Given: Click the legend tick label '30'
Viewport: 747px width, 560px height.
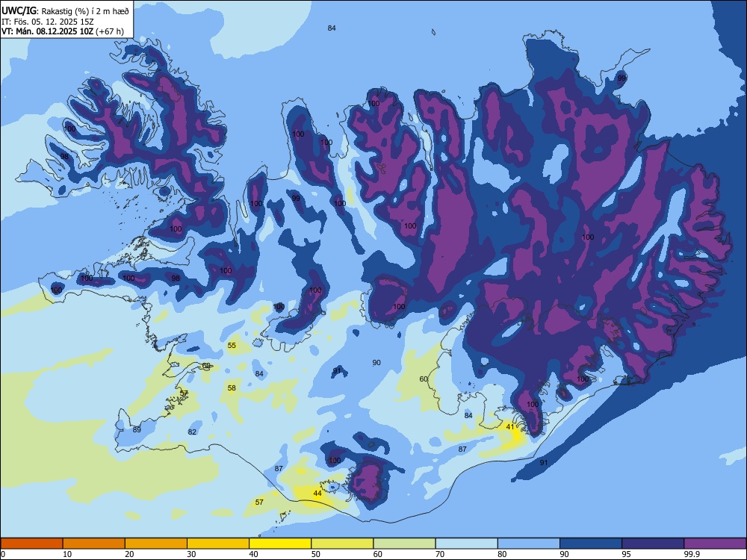Looking at the screenshot, I should pos(191,554).
